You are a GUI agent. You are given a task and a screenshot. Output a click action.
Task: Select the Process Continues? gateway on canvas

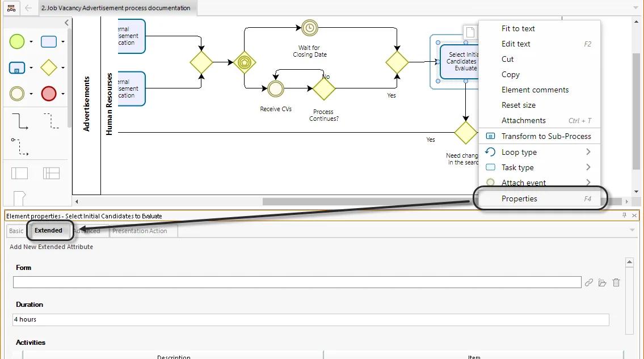[x=324, y=88]
